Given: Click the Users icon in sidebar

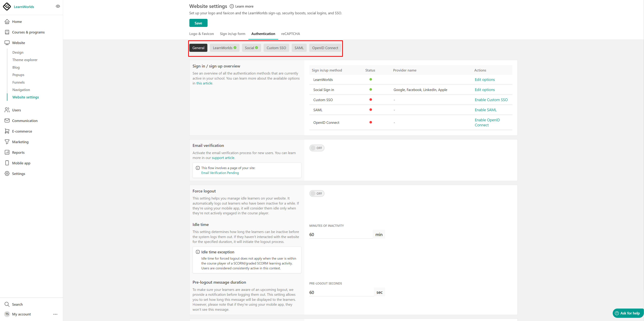Looking at the screenshot, I should [7, 110].
